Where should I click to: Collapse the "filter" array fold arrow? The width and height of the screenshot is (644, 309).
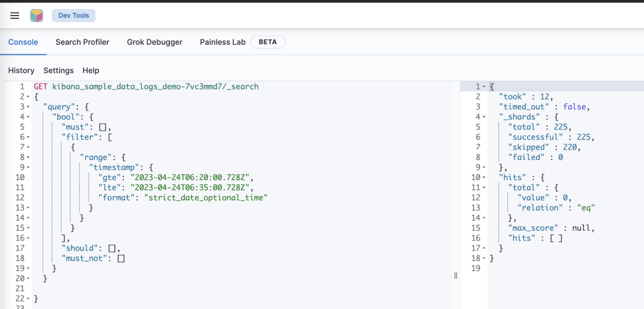tap(28, 137)
